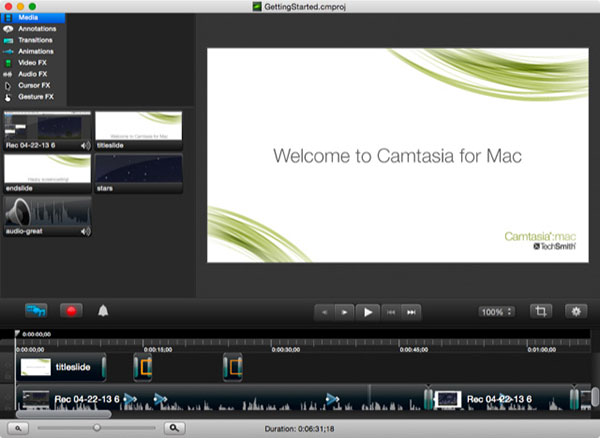This screenshot has width=600, height=438.
Task: Select the orange callout clip near 0:00:25
Action: click(233, 367)
